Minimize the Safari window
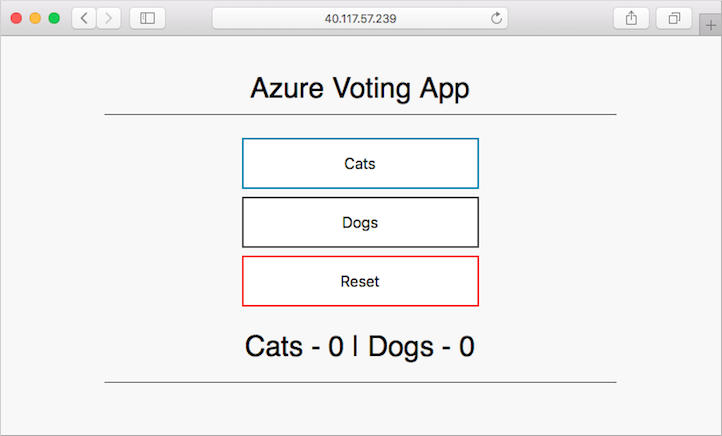Viewport: 722px width, 436px height. (35, 18)
